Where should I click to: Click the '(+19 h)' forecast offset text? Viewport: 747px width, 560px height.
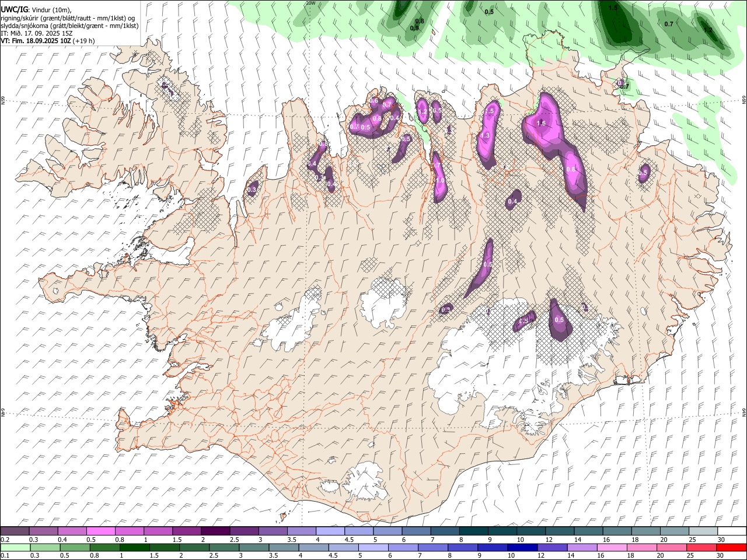(84, 41)
